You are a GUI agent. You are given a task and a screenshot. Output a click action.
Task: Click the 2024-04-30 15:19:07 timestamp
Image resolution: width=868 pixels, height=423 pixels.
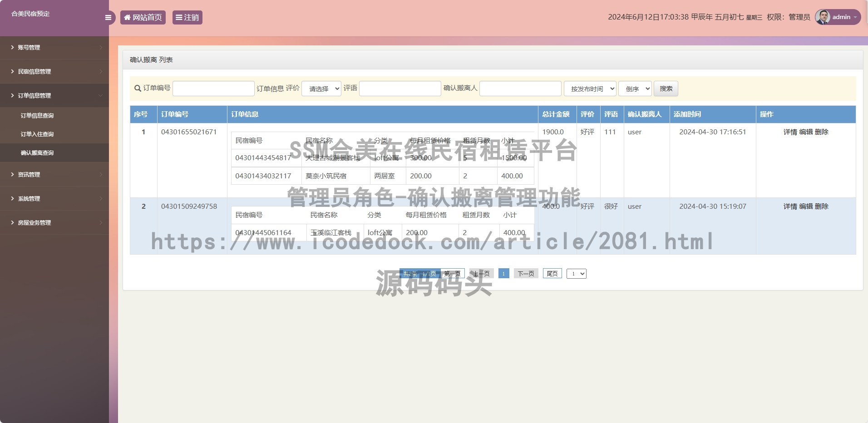[x=713, y=207]
